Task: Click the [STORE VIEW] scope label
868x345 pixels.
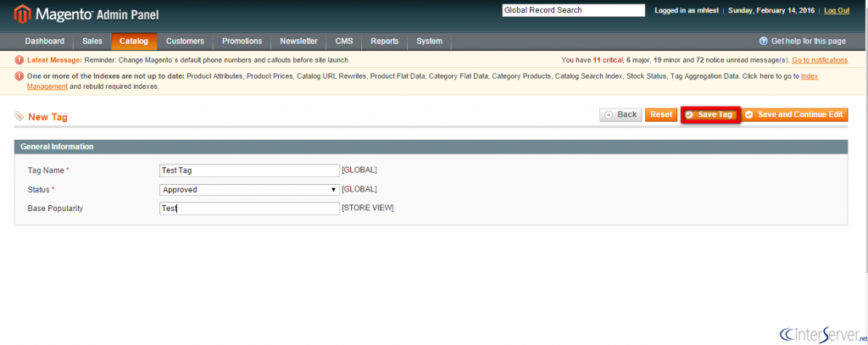Action: point(368,209)
